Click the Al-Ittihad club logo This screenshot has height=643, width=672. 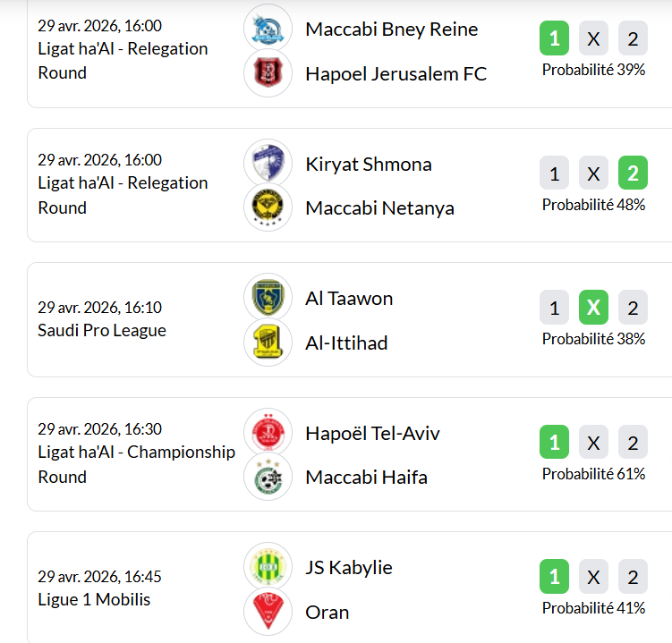tap(268, 343)
